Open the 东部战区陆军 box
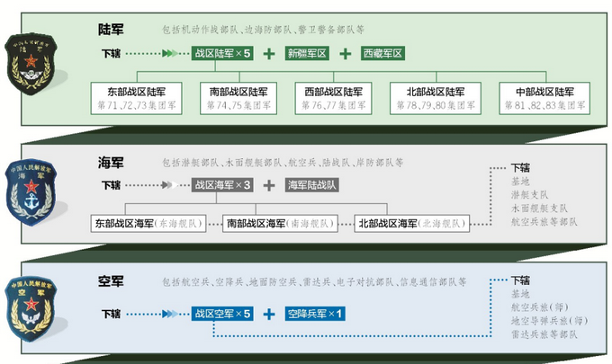The image size is (612, 364). click(137, 98)
